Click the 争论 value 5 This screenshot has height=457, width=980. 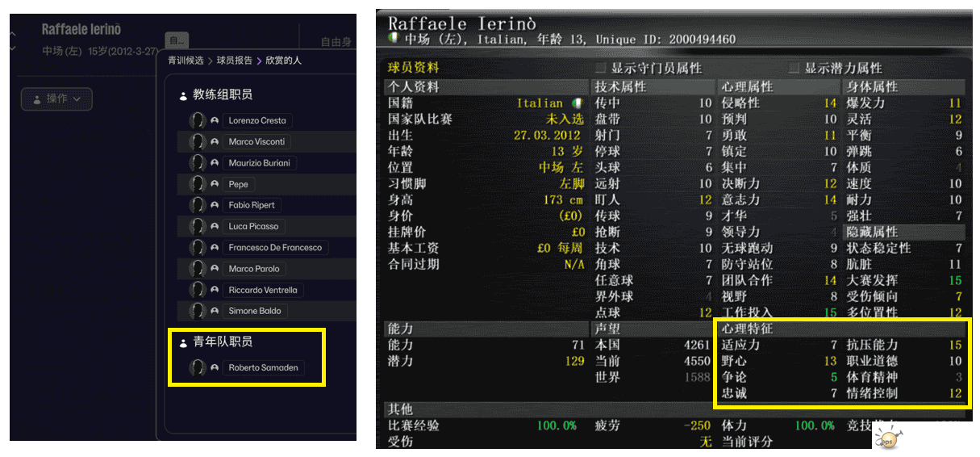point(834,378)
